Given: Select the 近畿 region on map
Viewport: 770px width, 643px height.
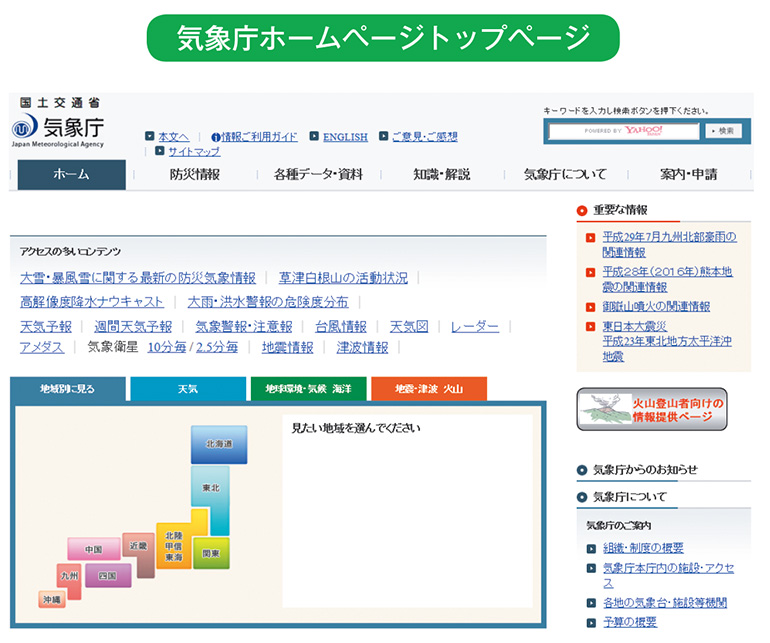Looking at the screenshot, I should 139,547.
